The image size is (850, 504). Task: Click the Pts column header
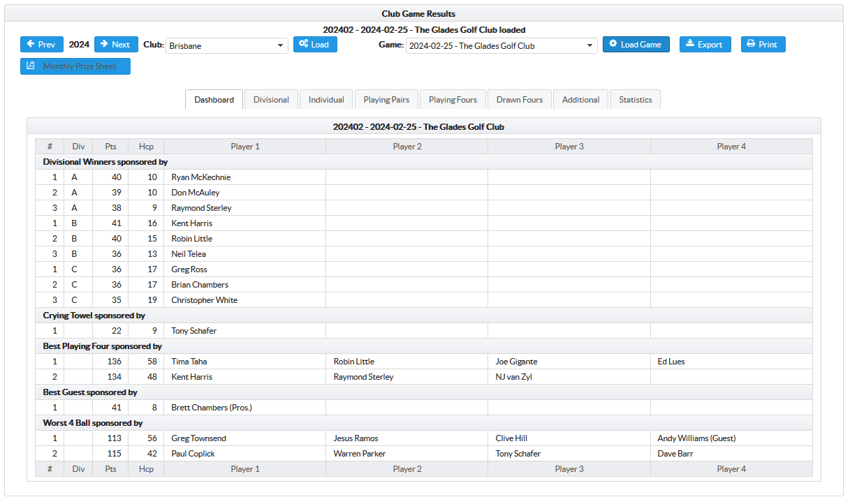[110, 147]
